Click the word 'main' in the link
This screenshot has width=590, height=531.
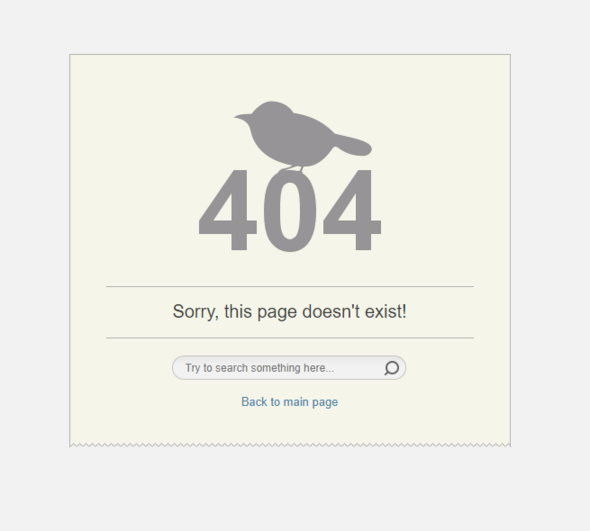296,402
